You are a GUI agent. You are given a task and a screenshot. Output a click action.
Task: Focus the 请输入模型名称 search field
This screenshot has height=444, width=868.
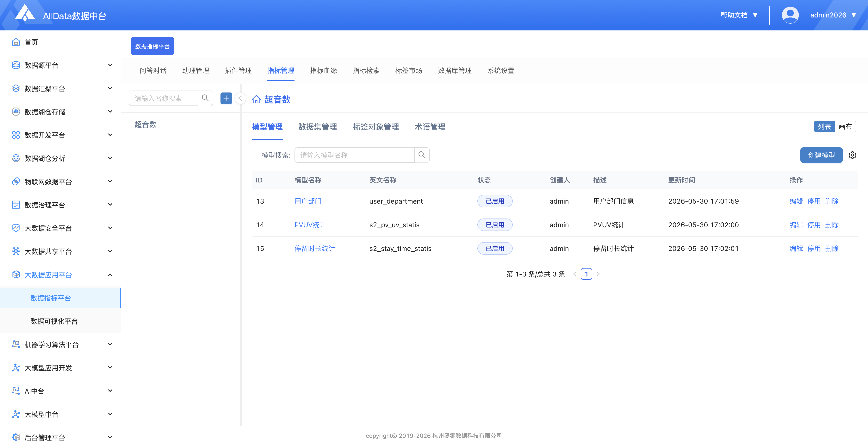click(355, 155)
